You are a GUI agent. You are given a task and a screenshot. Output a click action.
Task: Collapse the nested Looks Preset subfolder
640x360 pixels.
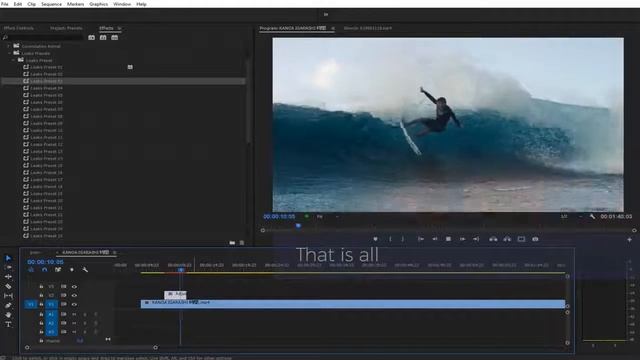coord(13,60)
